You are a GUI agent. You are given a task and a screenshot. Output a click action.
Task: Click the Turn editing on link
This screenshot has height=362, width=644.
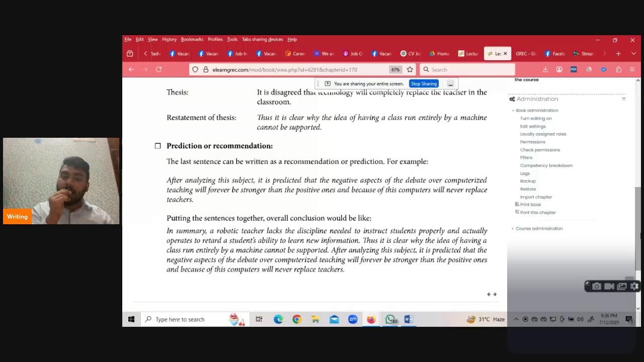536,118
